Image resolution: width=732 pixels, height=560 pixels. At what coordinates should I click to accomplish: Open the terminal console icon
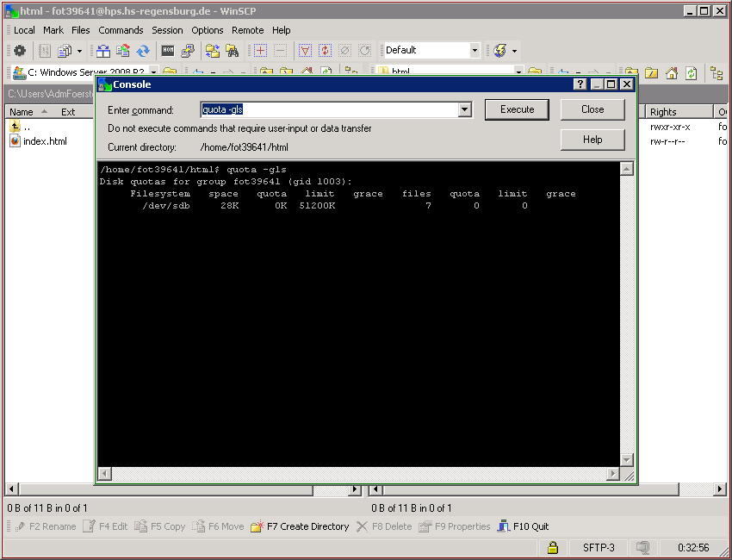pyautogui.click(x=168, y=51)
